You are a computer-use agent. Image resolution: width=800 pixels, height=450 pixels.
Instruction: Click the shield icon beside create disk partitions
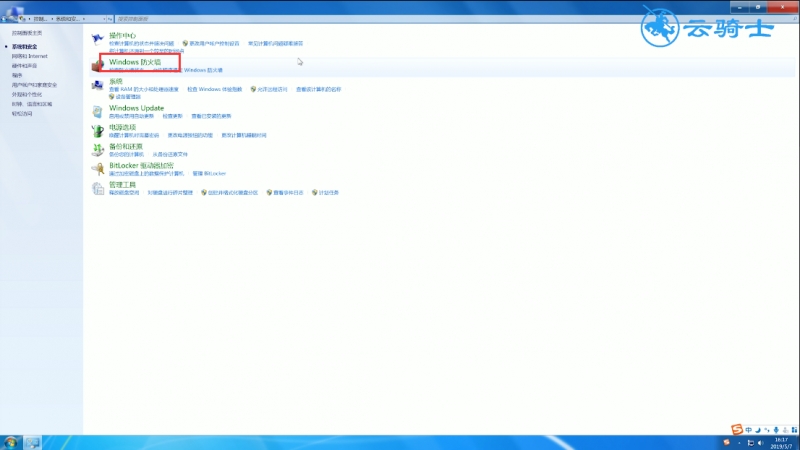[204, 192]
